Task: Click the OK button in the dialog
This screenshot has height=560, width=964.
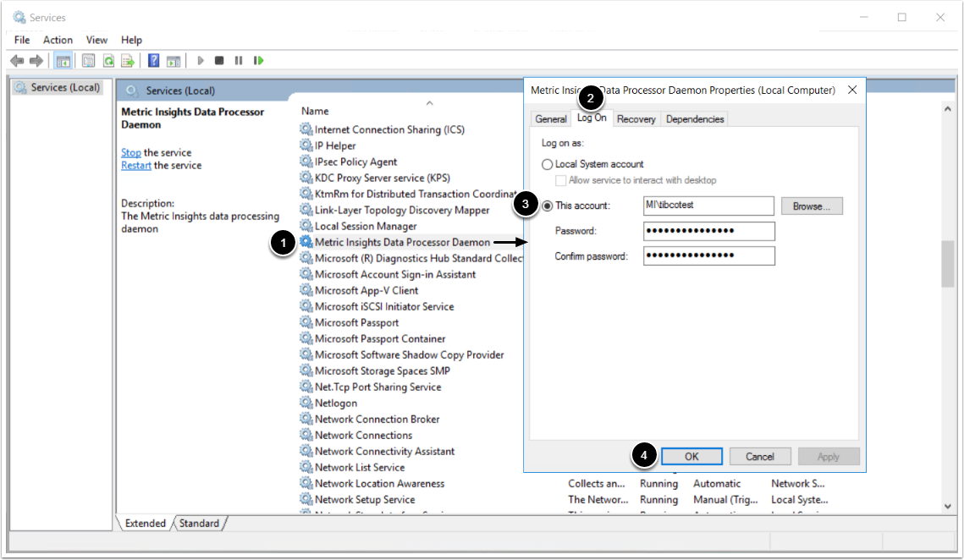Action: tap(691, 457)
